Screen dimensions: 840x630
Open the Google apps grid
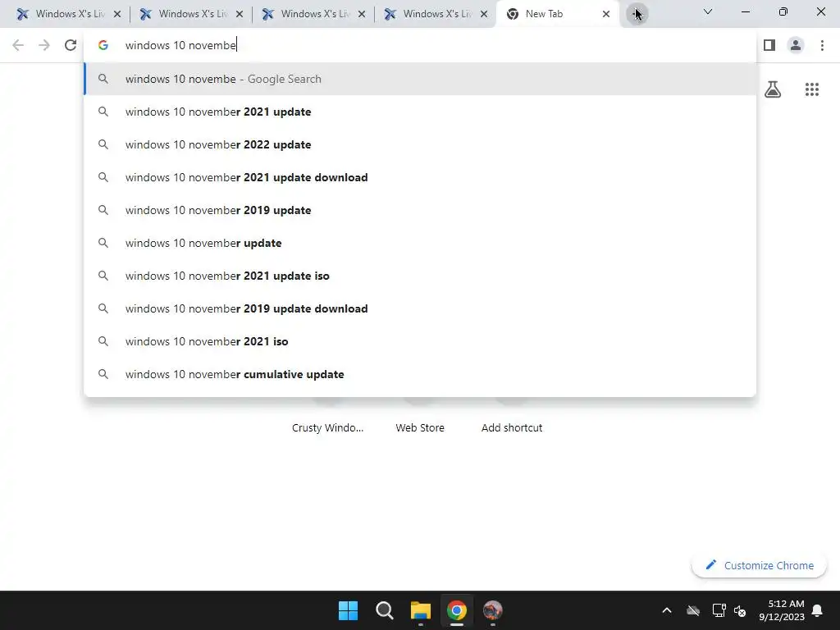811,89
